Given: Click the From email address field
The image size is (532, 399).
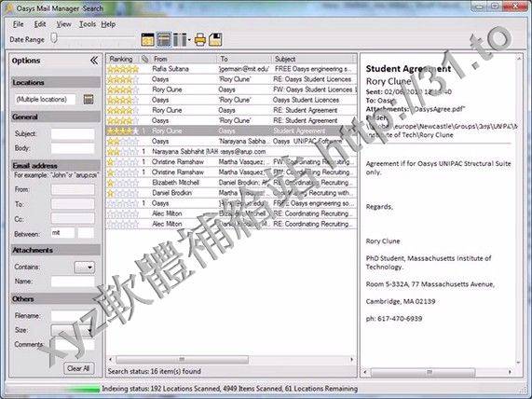Looking at the screenshot, I should (x=73, y=189).
